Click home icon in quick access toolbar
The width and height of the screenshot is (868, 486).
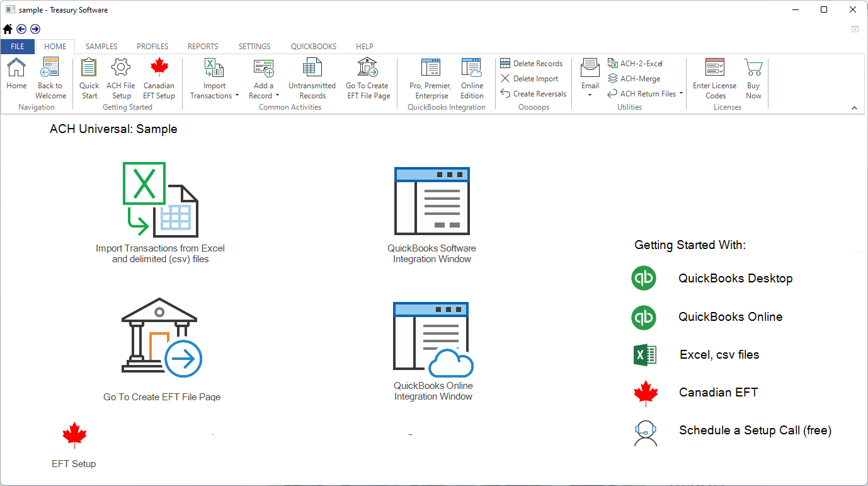pyautogui.click(x=8, y=29)
